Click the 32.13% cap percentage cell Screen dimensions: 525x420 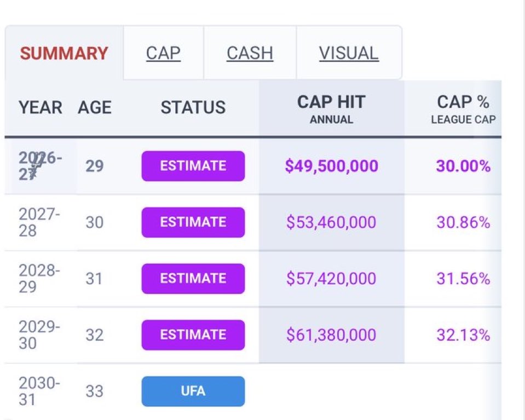[463, 335]
